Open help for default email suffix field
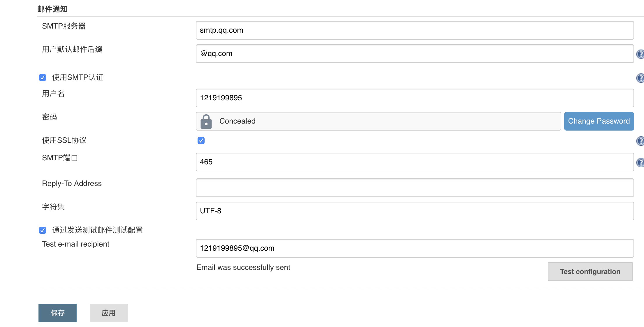Viewport: 644px width, 327px height. 640,54
